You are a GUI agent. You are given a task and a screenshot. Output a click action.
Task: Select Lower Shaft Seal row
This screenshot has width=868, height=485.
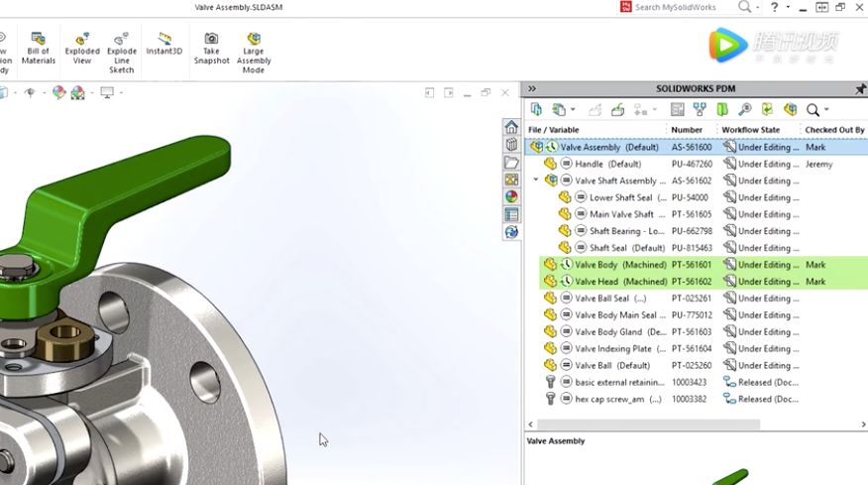pyautogui.click(x=697, y=197)
